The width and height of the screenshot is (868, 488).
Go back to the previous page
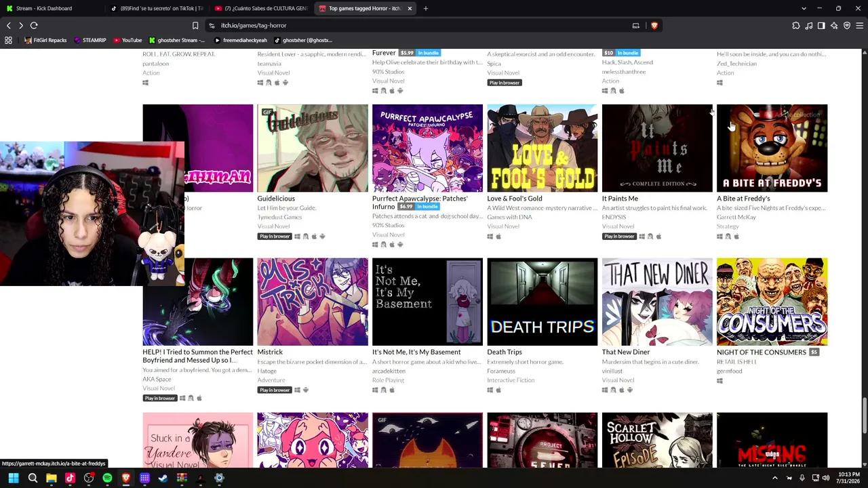pos(8,25)
